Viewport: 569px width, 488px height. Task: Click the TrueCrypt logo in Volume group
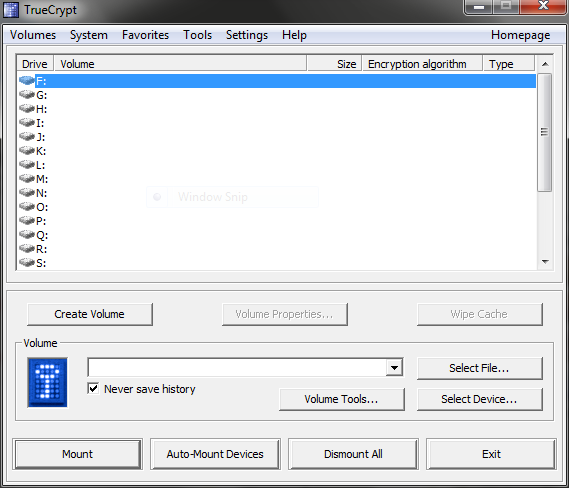tap(48, 382)
